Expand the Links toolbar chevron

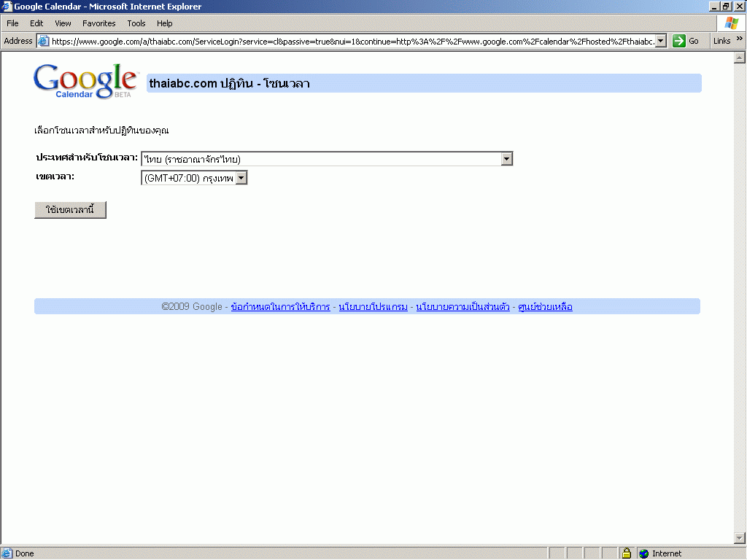click(740, 40)
